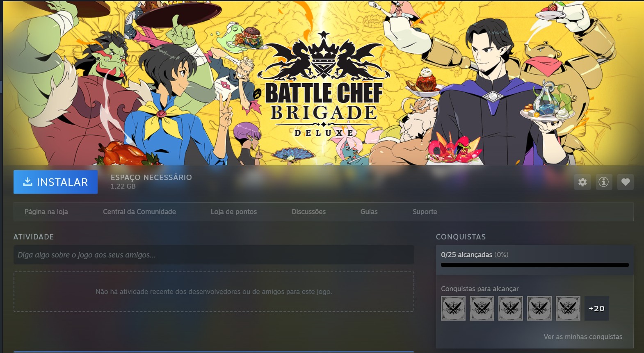644x353 pixels.
Task: Click the INSTALAR button
Action: click(x=55, y=182)
